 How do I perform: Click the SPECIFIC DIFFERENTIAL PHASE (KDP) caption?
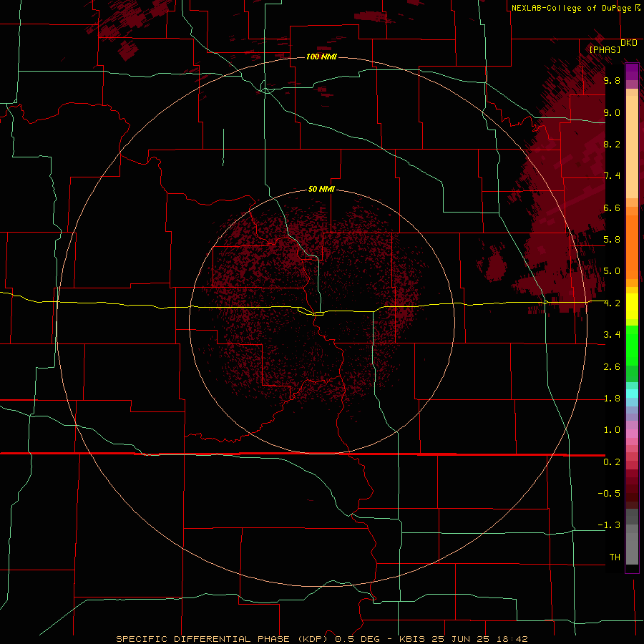click(x=223, y=639)
